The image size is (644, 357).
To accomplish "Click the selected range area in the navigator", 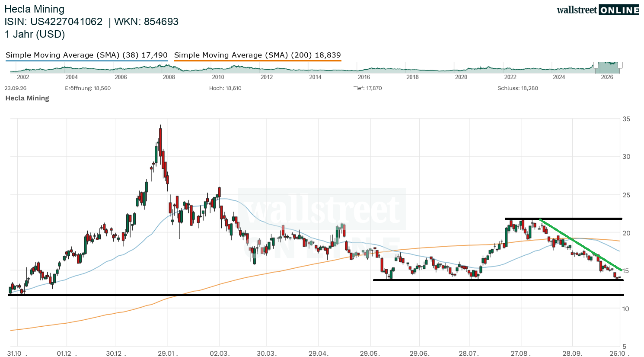I will pyautogui.click(x=608, y=68).
